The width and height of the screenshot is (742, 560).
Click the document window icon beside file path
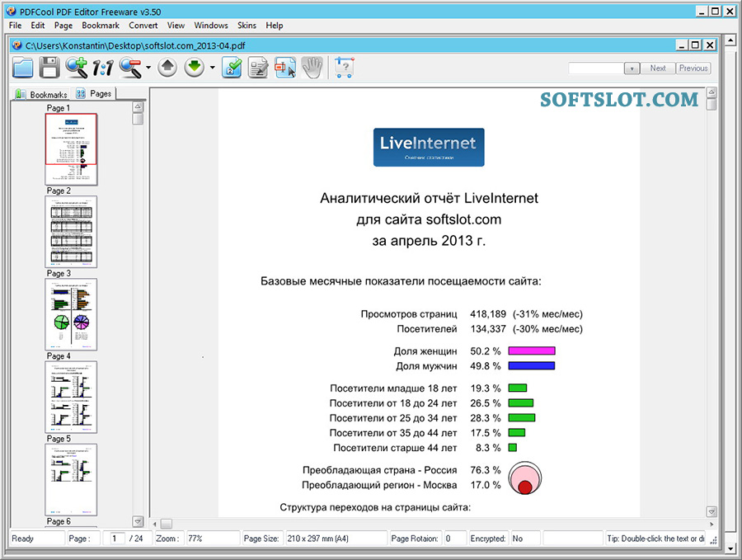point(17,45)
